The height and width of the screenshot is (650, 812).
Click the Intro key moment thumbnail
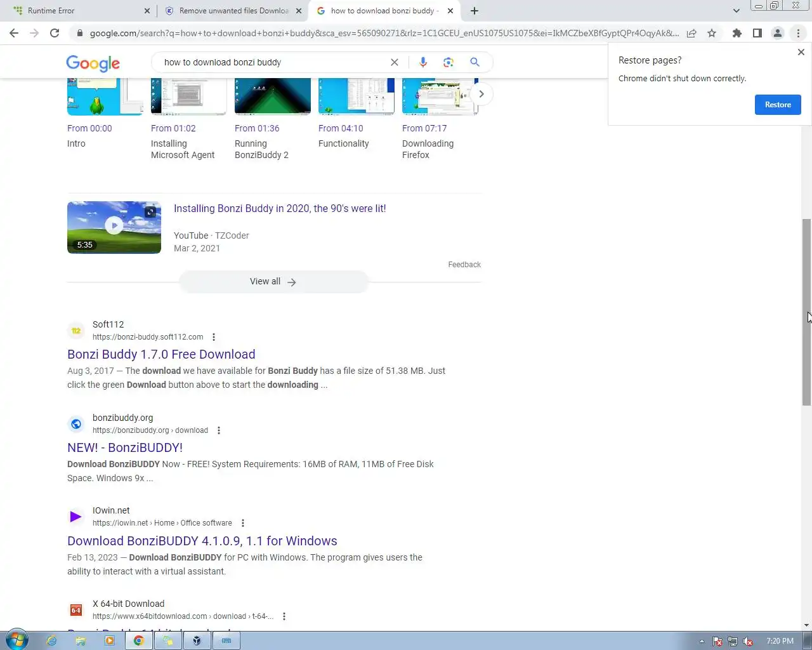point(105,96)
